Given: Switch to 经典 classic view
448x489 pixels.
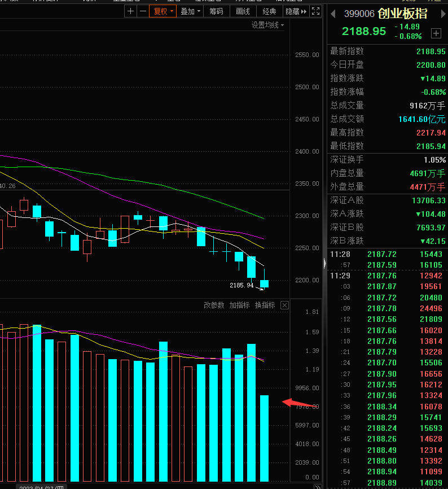Looking at the screenshot, I should (269, 11).
